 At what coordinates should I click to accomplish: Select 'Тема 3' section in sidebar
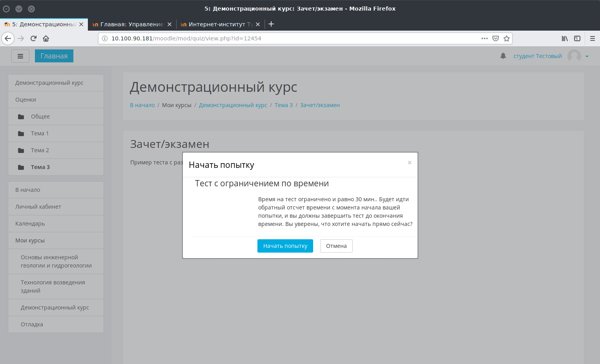tap(56, 167)
